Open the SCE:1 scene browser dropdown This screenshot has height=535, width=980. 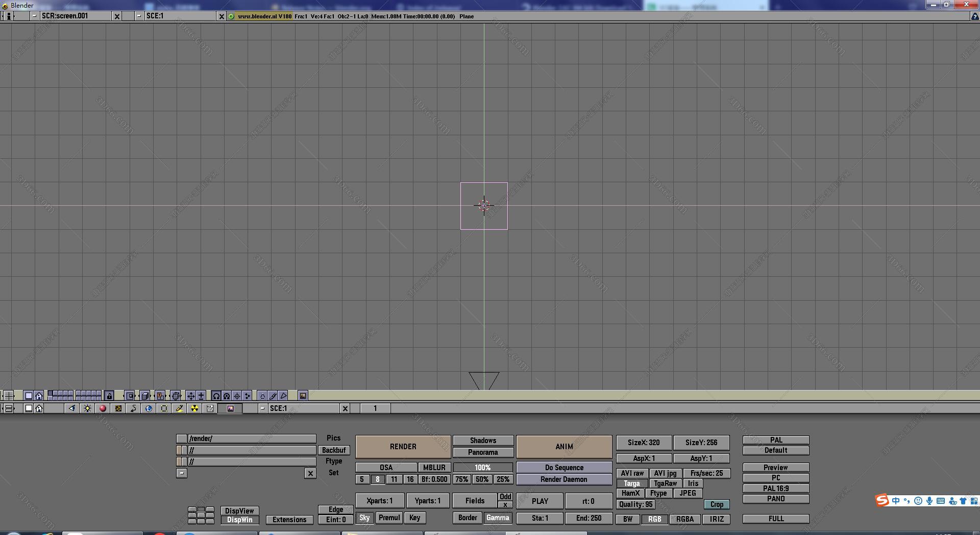point(139,16)
